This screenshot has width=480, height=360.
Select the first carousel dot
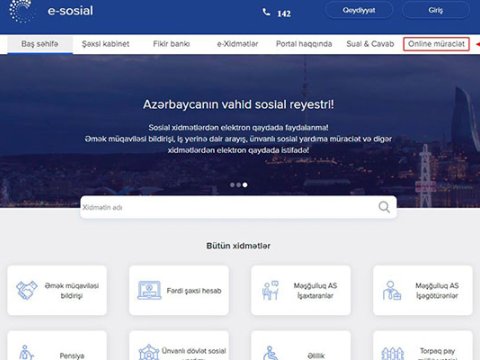[x=232, y=185]
